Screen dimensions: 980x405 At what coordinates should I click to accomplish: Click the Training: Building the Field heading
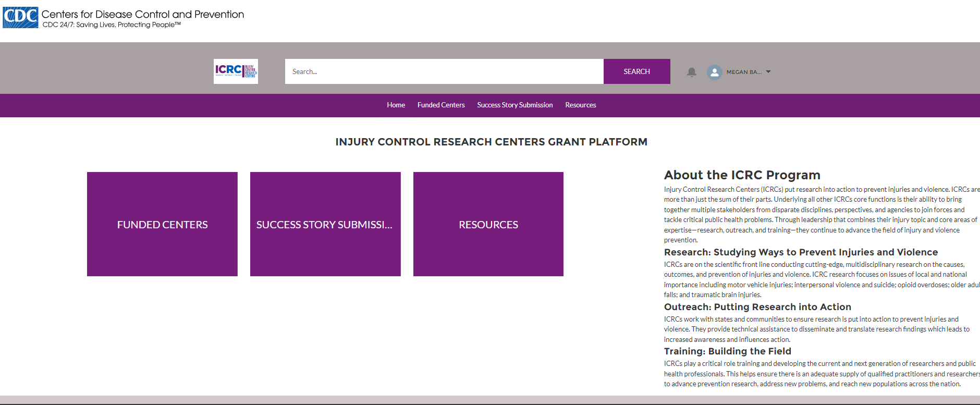(x=727, y=351)
